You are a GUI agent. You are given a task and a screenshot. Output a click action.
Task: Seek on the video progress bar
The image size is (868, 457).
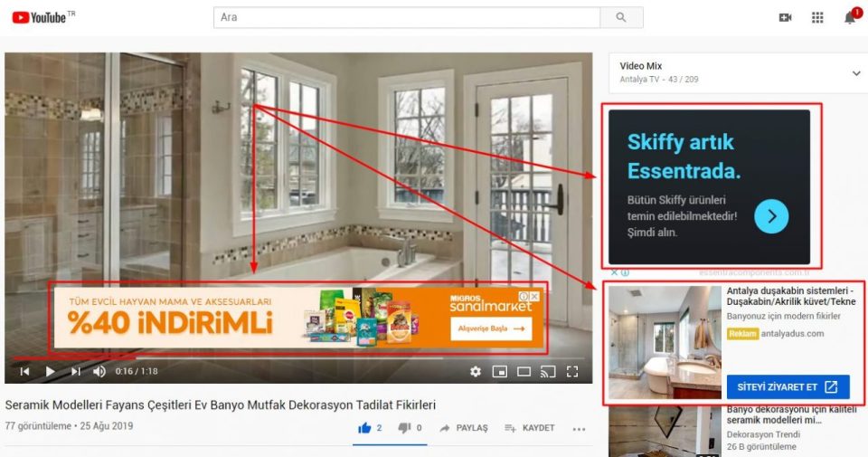coord(298,358)
